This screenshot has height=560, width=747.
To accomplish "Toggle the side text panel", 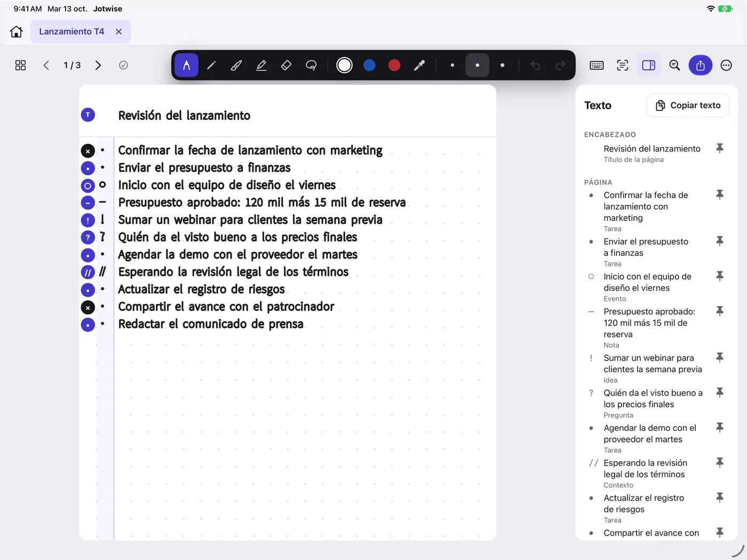I will tap(648, 65).
